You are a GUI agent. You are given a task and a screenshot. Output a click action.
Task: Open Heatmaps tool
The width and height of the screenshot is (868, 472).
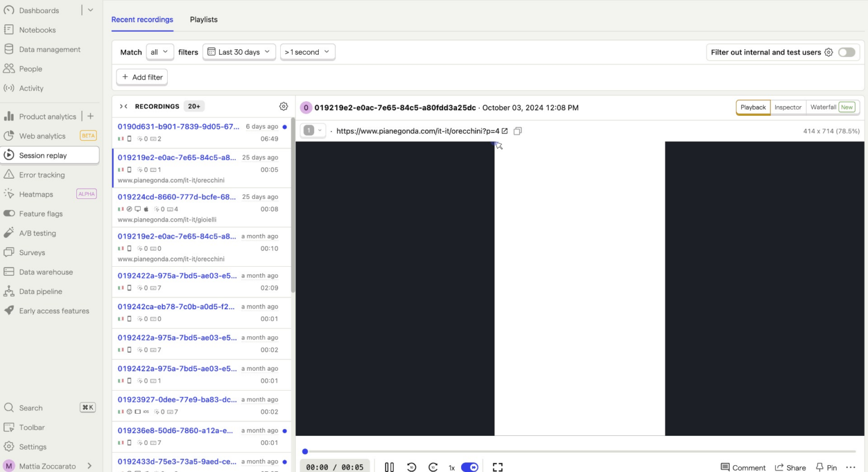[x=36, y=194]
